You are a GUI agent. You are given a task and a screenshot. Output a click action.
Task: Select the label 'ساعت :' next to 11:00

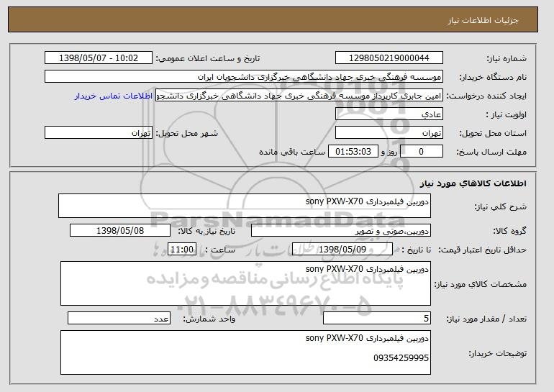coord(220,250)
